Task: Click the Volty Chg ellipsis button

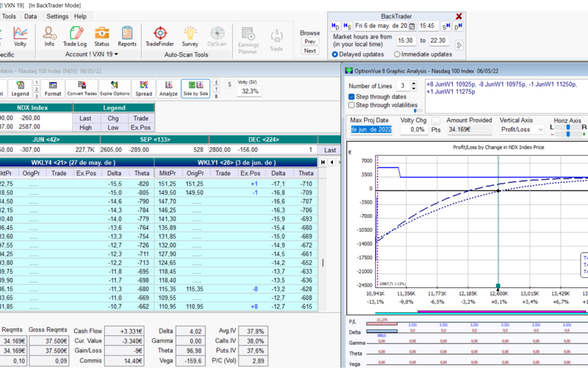Action: pos(436,121)
